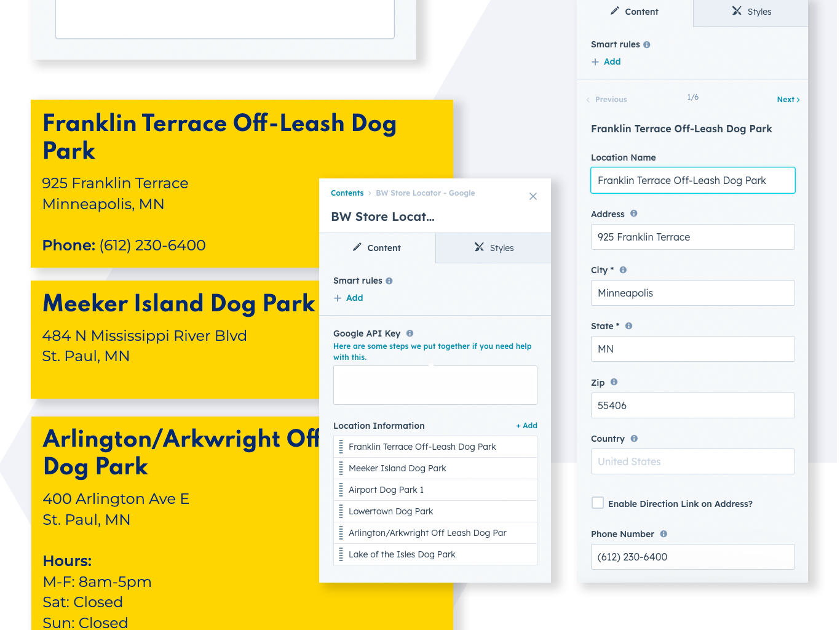The image size is (840, 630).
Task: Click the Country info icon
Action: (635, 439)
